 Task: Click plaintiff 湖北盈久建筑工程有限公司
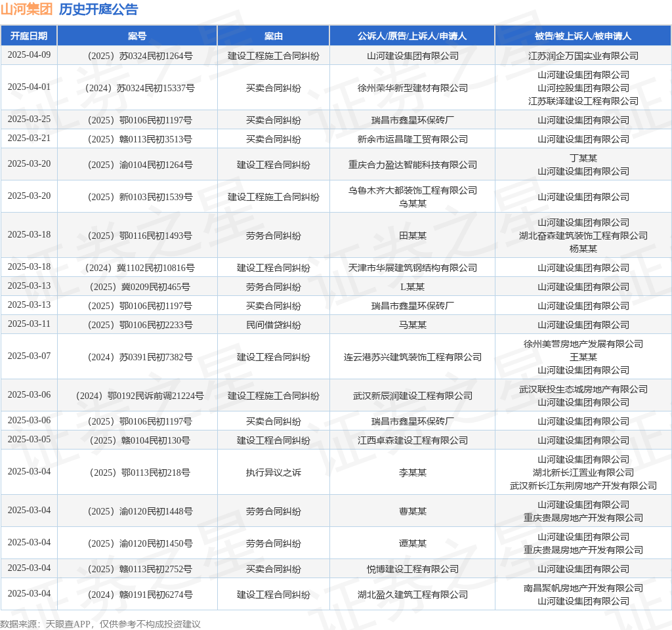tap(412, 595)
